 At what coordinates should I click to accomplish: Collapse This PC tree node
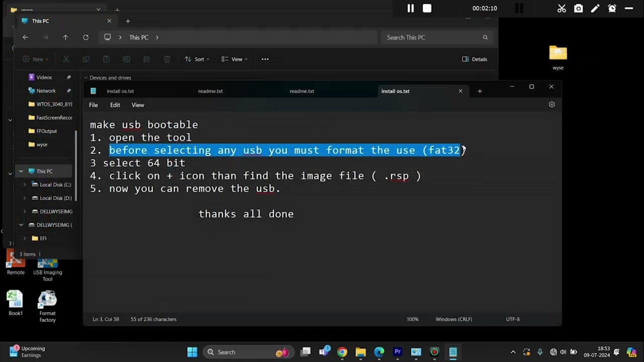coord(21,171)
